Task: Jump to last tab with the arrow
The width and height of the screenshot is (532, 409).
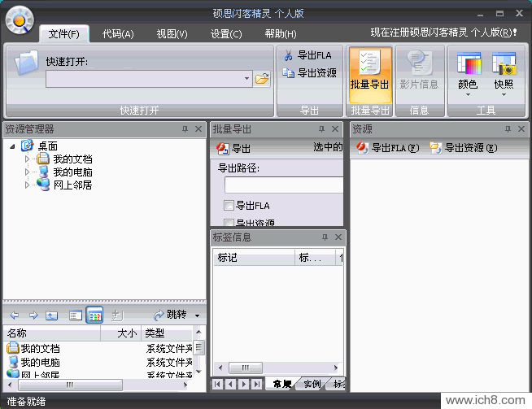Action: point(257,384)
